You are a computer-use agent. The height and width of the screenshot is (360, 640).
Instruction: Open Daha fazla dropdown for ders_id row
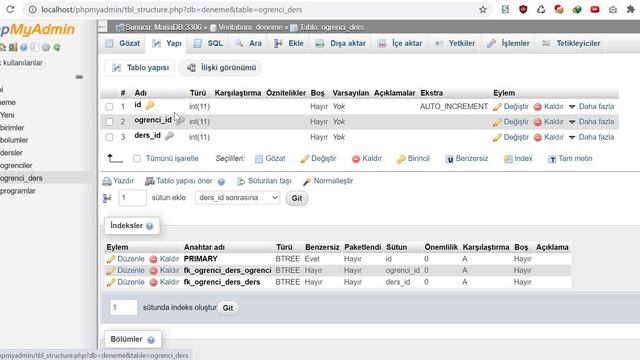click(591, 137)
